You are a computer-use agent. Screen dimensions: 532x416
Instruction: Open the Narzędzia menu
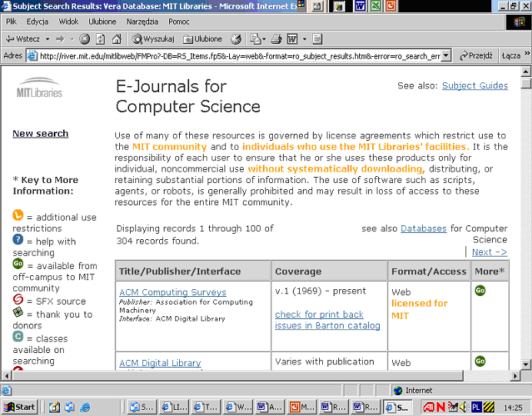coord(142,22)
